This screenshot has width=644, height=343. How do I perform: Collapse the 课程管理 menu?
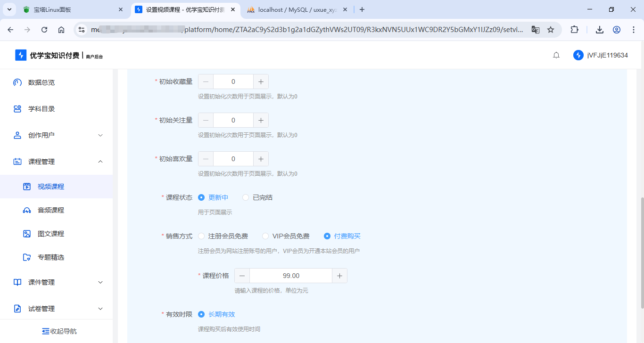41,161
